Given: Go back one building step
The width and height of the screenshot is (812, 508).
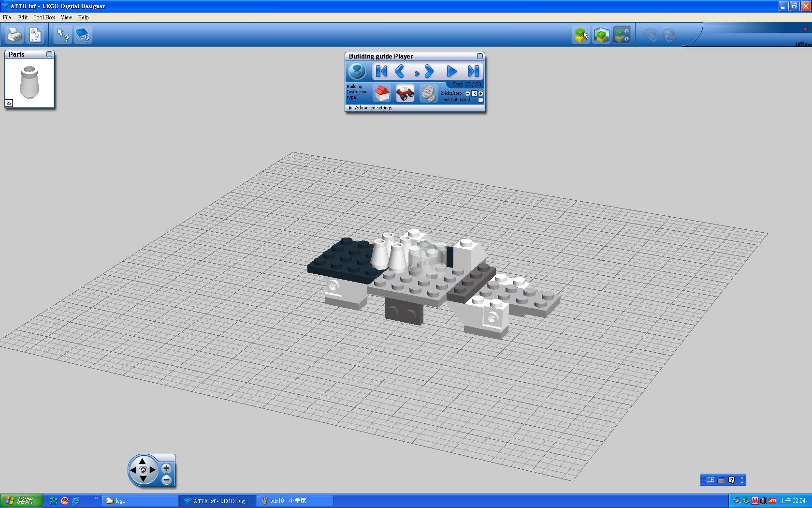Looking at the screenshot, I should (x=399, y=72).
